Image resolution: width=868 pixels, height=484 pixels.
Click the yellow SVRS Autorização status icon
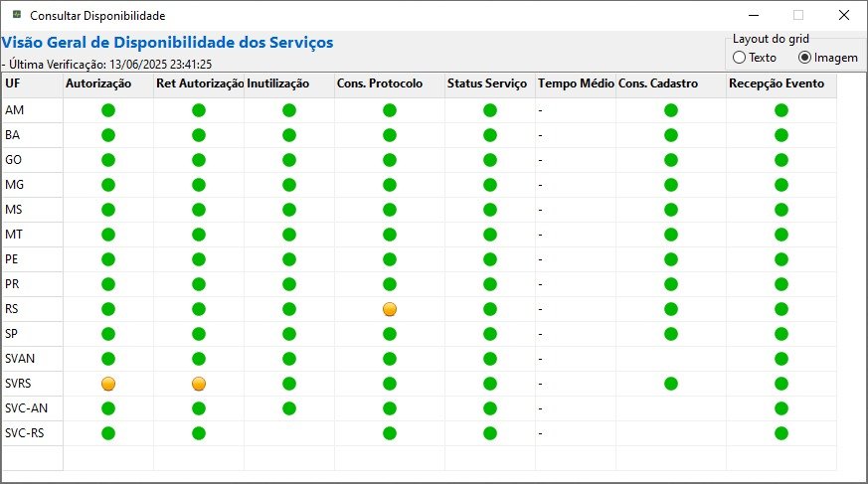[108, 384]
